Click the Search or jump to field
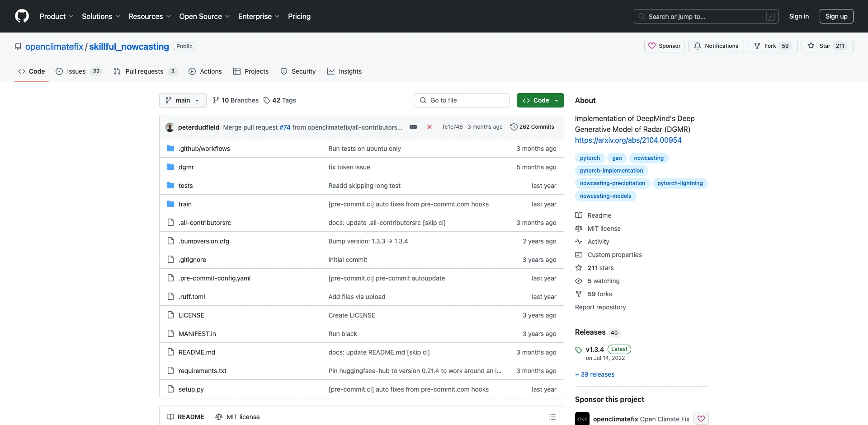The width and height of the screenshot is (868, 425). 706,16
